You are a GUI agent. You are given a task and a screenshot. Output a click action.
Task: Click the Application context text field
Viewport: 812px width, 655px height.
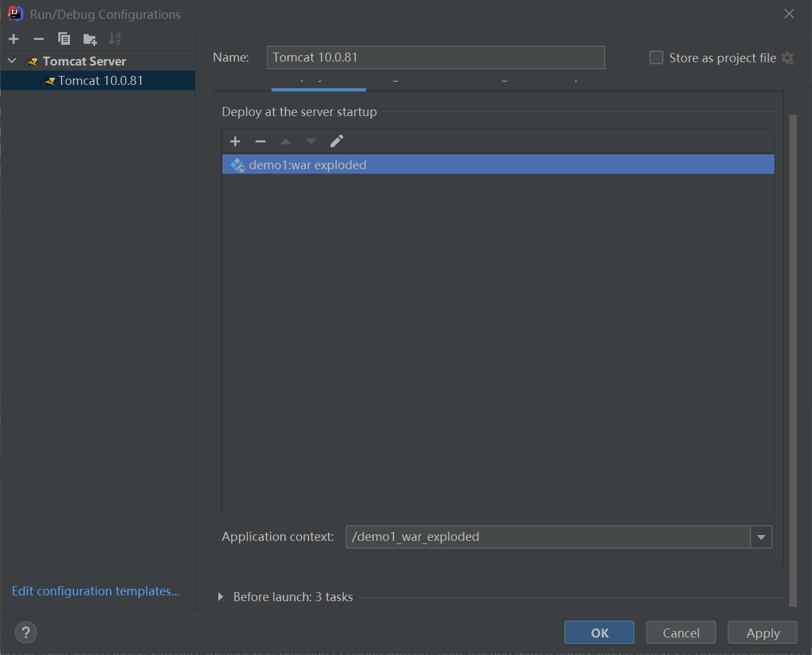point(548,537)
